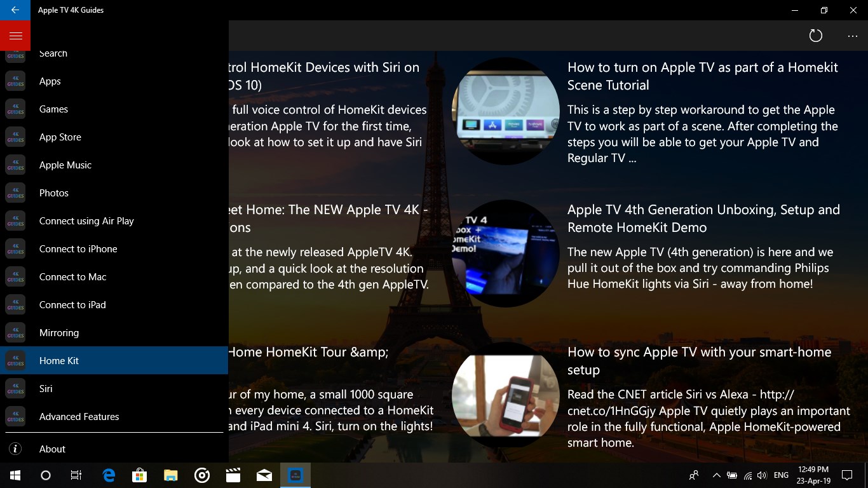Open Microsoft Store from the taskbar
Screen dimensions: 868x488
tap(140, 475)
